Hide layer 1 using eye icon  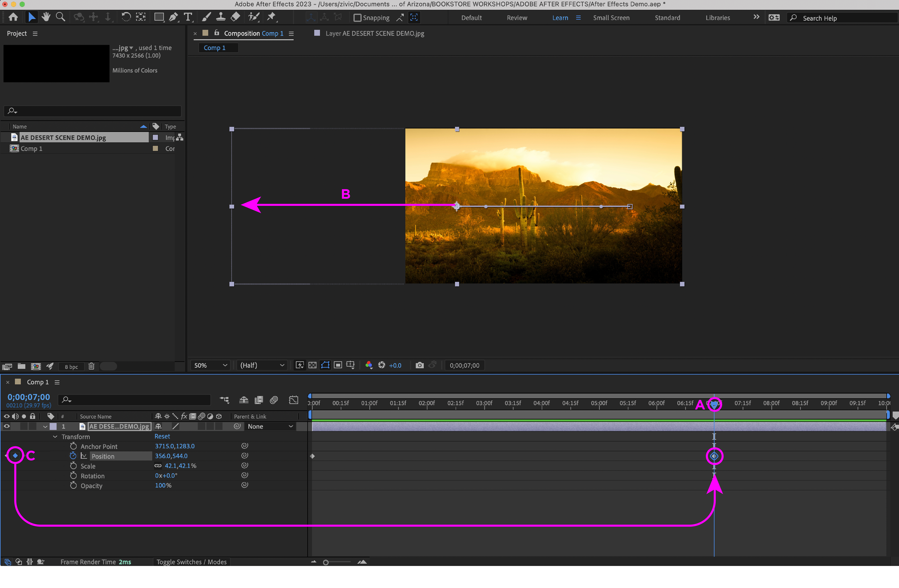click(x=7, y=426)
